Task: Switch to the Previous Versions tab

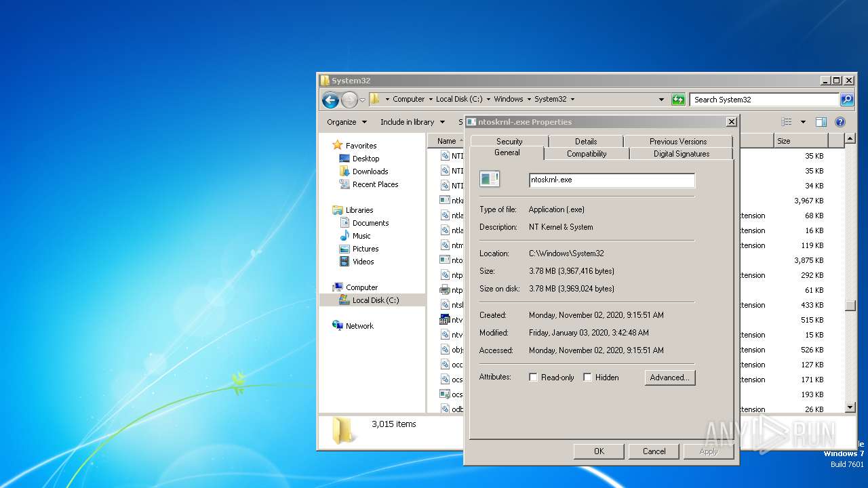Action: click(678, 142)
